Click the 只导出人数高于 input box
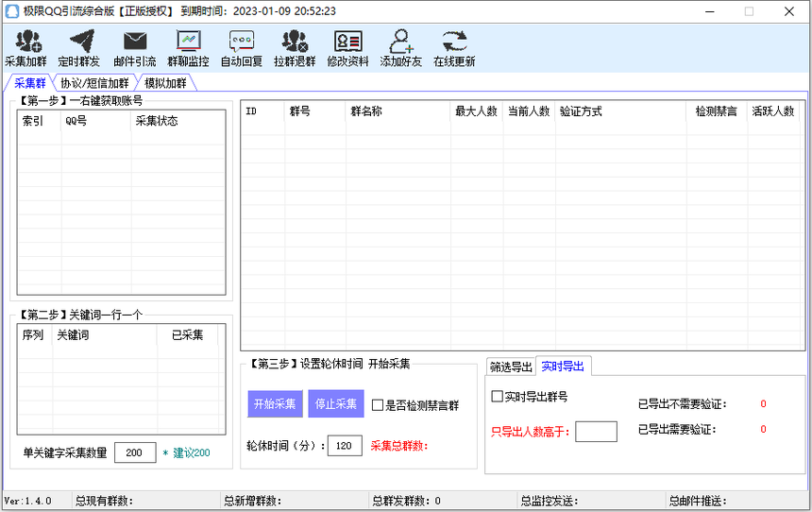812x512 pixels. 596,431
